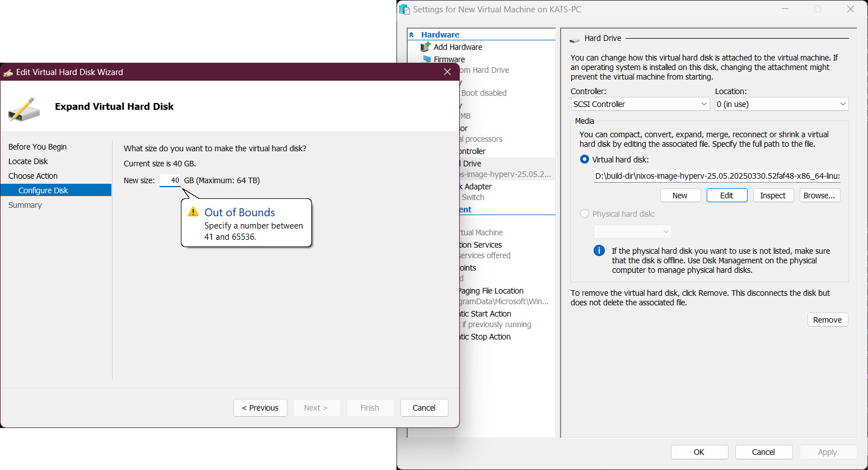
Task: Click the Firmware icon in hardware list
Action: coord(427,59)
